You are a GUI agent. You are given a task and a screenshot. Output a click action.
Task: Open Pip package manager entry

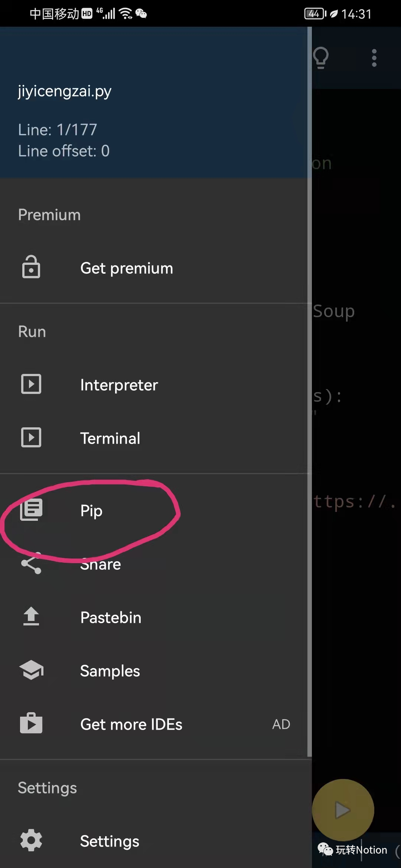pos(91,511)
